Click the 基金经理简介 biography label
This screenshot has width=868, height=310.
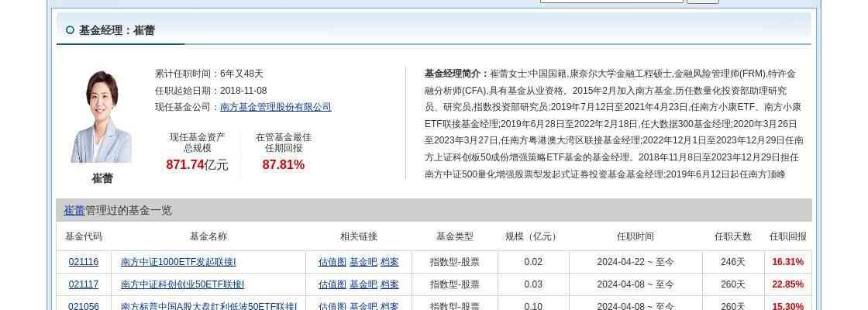(x=456, y=74)
